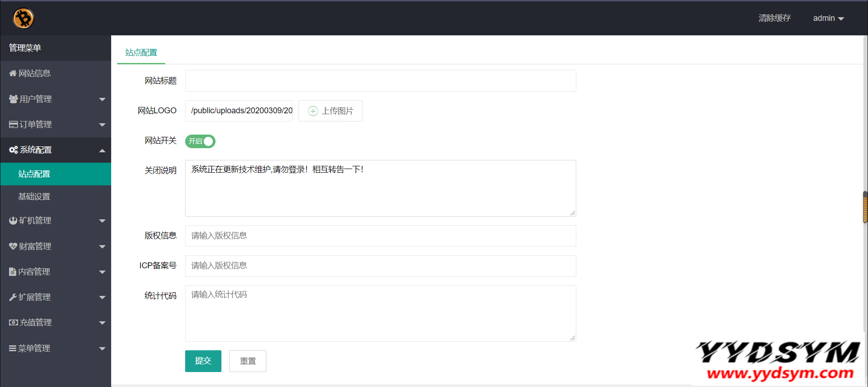Click the 统计代码 text area
The height and width of the screenshot is (387, 868).
[x=381, y=313]
